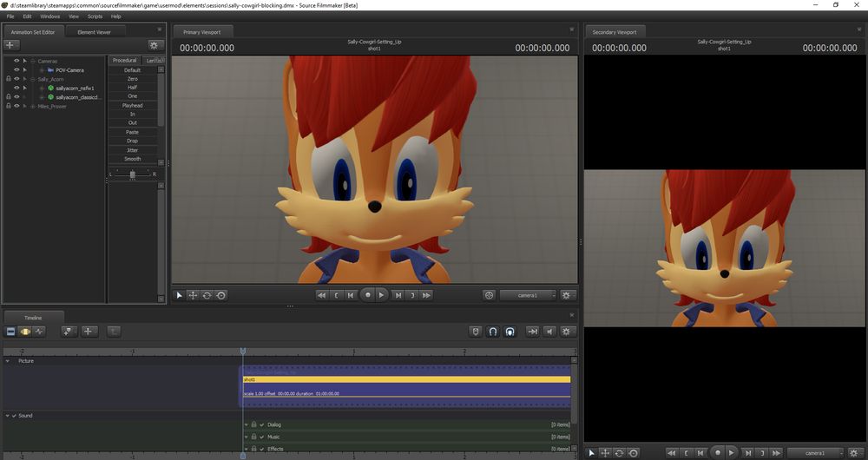
Task: Click the add animation set plus button
Action: (x=10, y=45)
